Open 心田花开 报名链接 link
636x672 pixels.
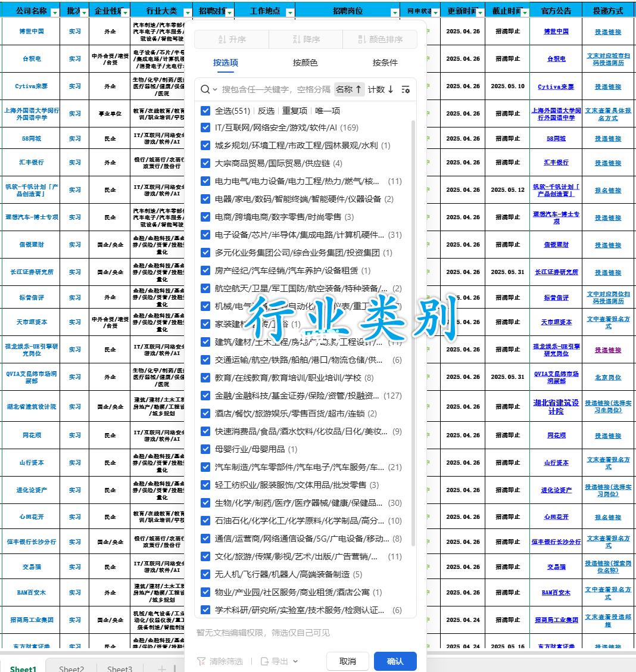(608, 517)
